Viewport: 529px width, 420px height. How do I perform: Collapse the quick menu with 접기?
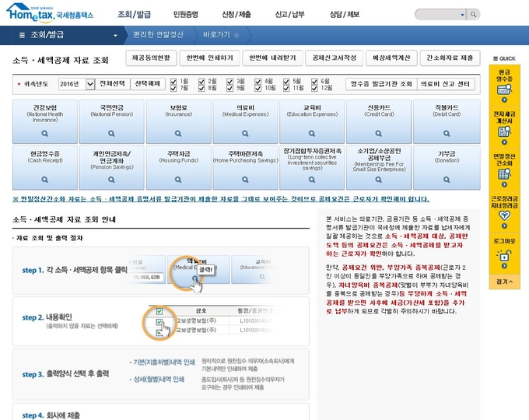point(504,280)
